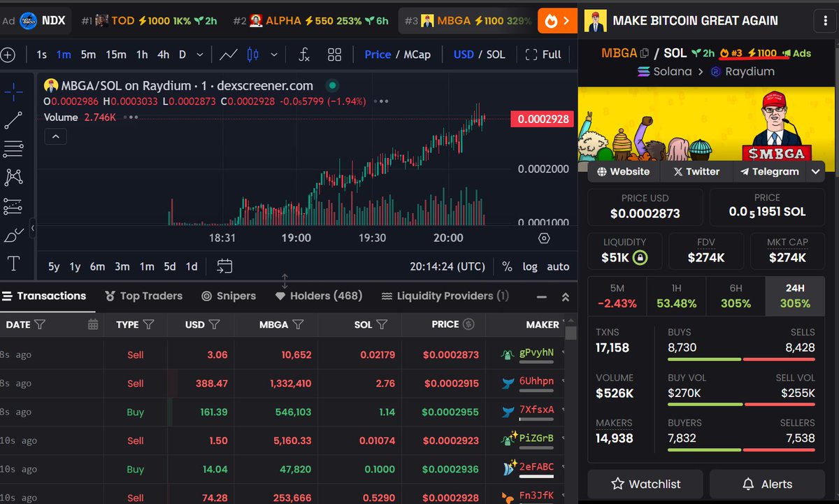
Task: Open the go-to-date calendar icon
Action: pyautogui.click(x=224, y=266)
